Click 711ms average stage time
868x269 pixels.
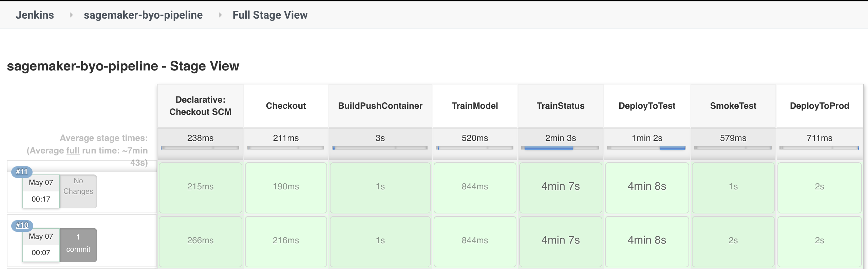(819, 138)
